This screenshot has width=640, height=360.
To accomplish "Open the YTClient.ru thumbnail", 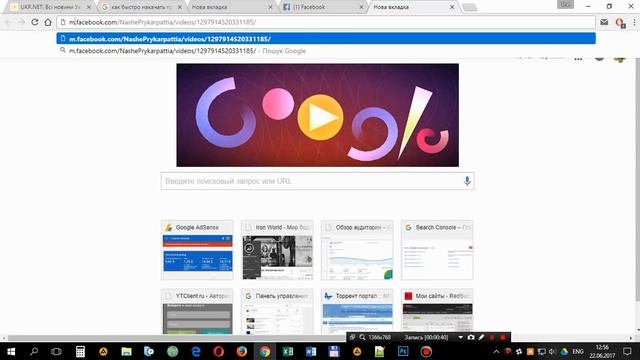I will pos(197,312).
